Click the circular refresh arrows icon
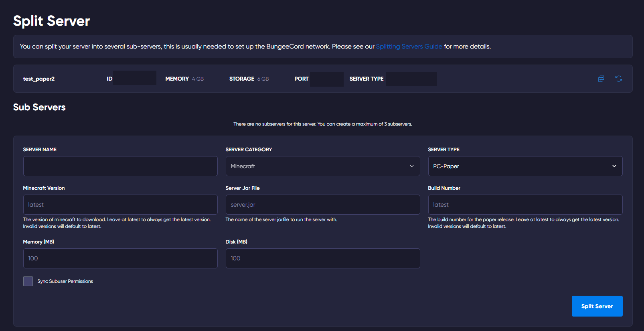 coord(619,79)
